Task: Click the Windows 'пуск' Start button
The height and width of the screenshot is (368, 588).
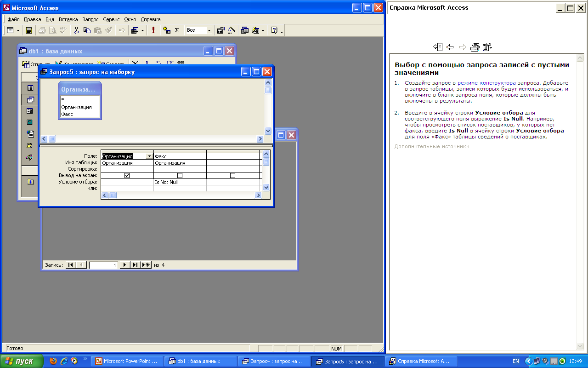Action: point(22,361)
